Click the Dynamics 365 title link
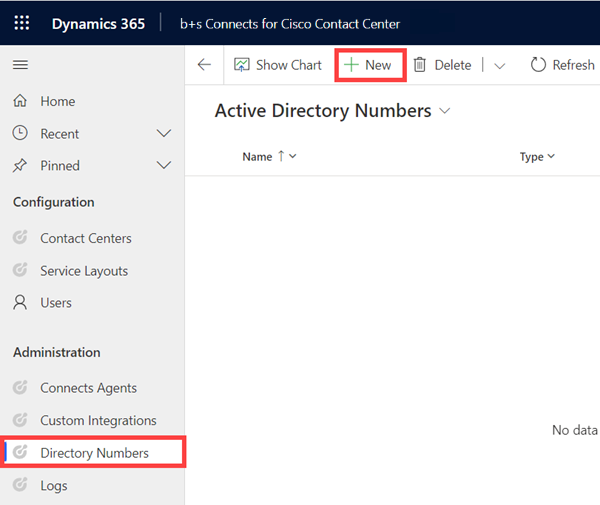This screenshot has height=505, width=600. click(98, 24)
